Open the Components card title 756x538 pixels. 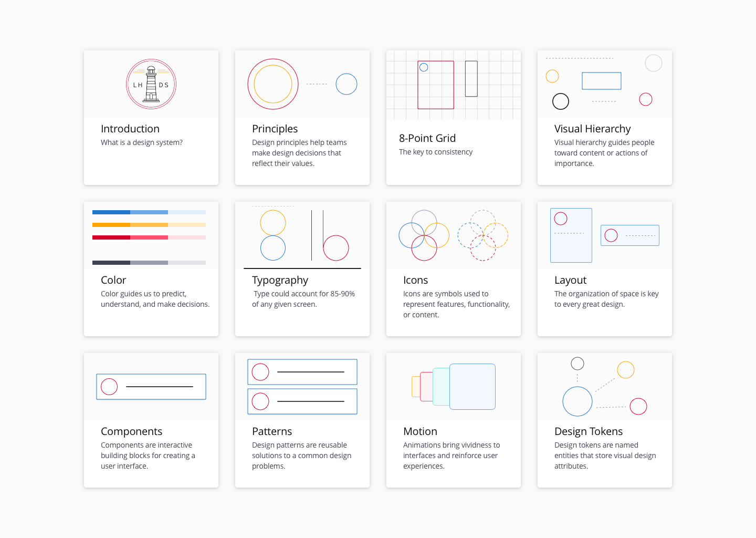pyautogui.click(x=131, y=431)
